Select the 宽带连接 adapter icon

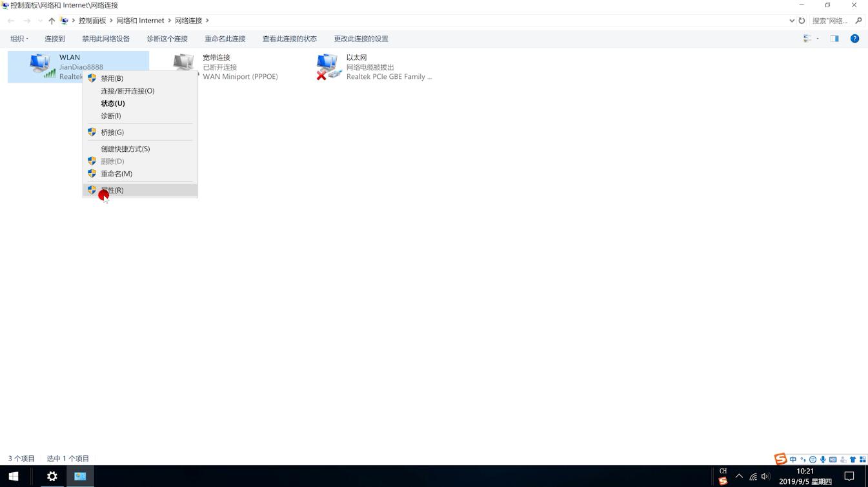(185, 63)
